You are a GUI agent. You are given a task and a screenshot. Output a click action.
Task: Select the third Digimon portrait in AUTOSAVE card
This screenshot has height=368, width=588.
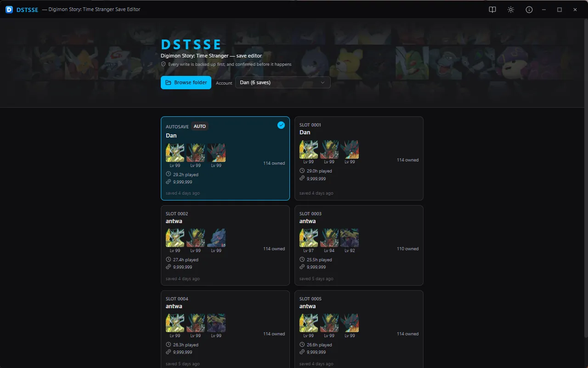(x=216, y=153)
